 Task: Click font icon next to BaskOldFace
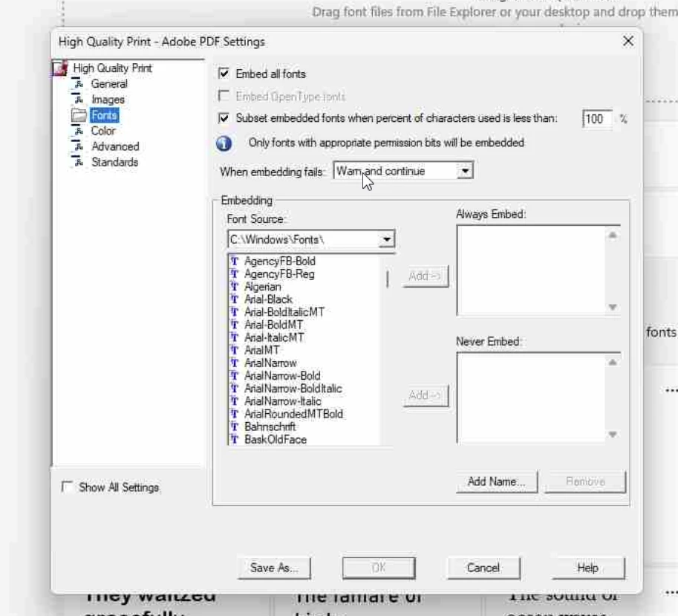point(235,439)
